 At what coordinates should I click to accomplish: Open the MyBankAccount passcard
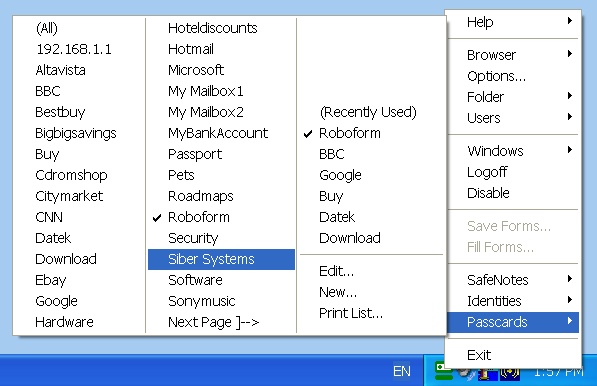(221, 133)
